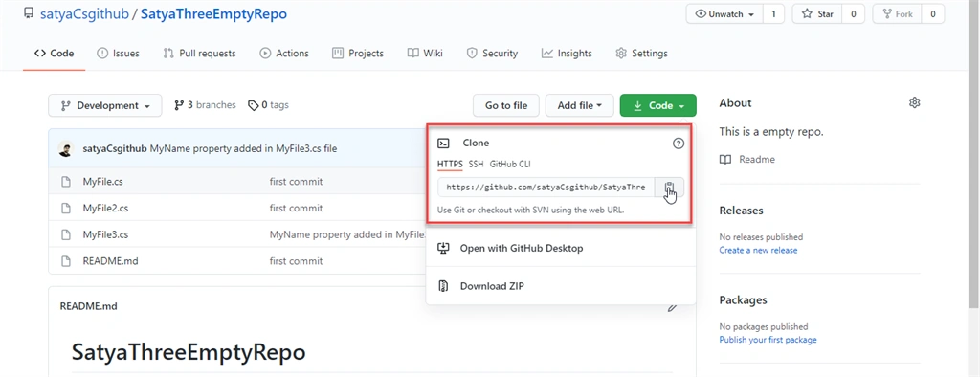Star the repository

pyautogui.click(x=817, y=13)
